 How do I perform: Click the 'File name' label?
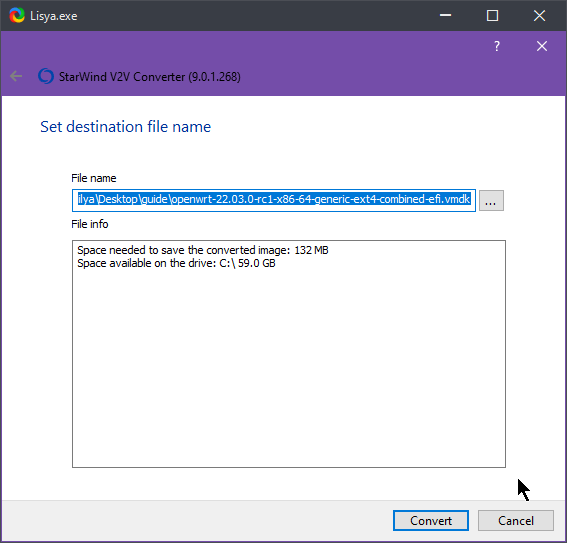click(94, 178)
